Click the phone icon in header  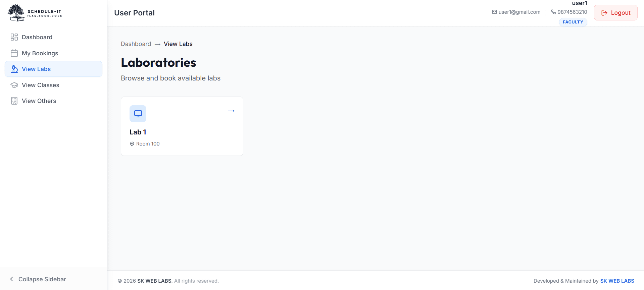coord(553,12)
